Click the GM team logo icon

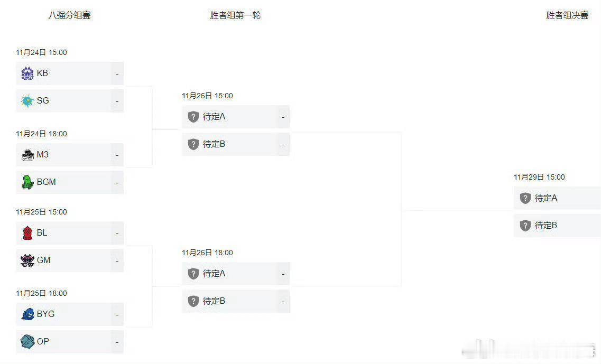pos(27,260)
